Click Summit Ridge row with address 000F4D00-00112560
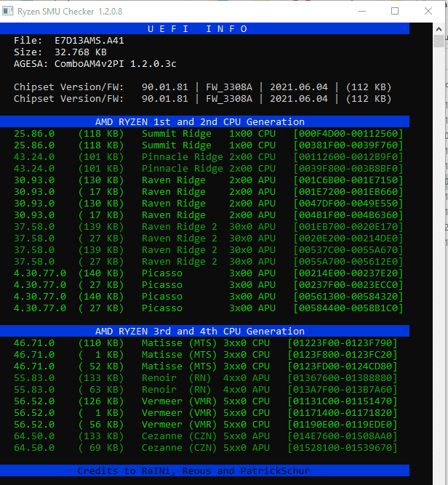This screenshot has width=448, height=485. pyautogui.click(x=208, y=134)
